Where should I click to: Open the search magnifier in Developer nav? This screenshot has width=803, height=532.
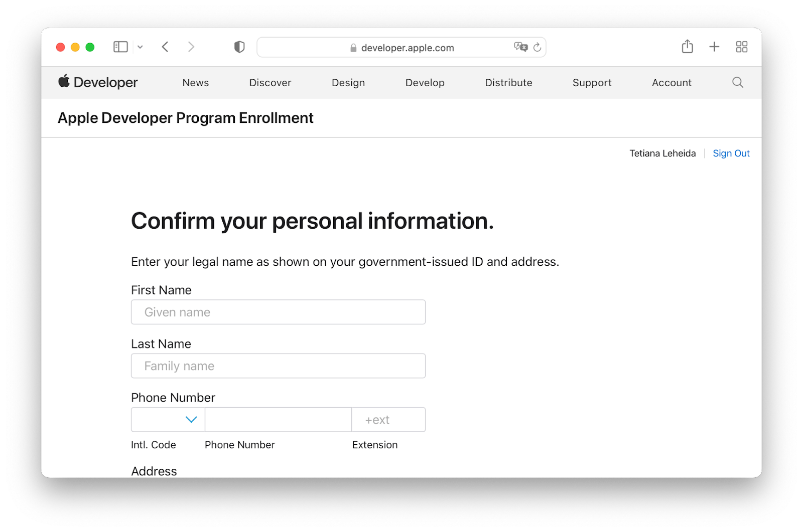coord(737,82)
